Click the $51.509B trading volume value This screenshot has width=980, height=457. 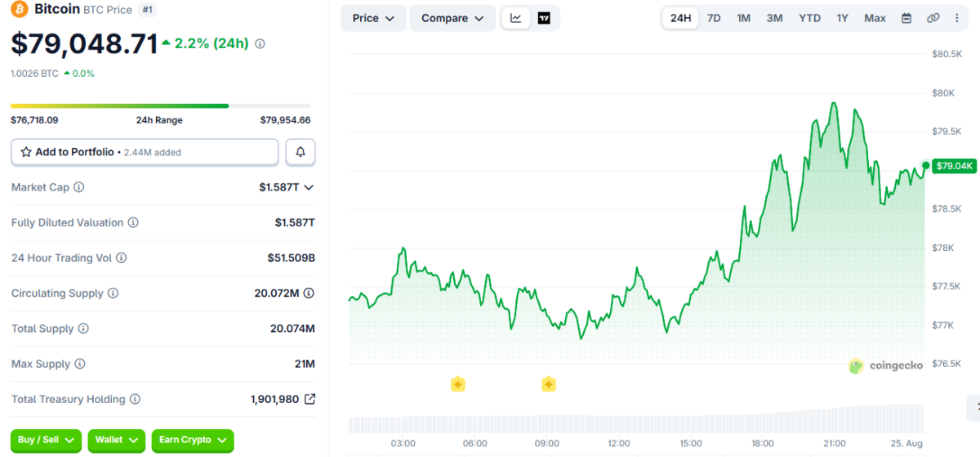[x=291, y=258]
